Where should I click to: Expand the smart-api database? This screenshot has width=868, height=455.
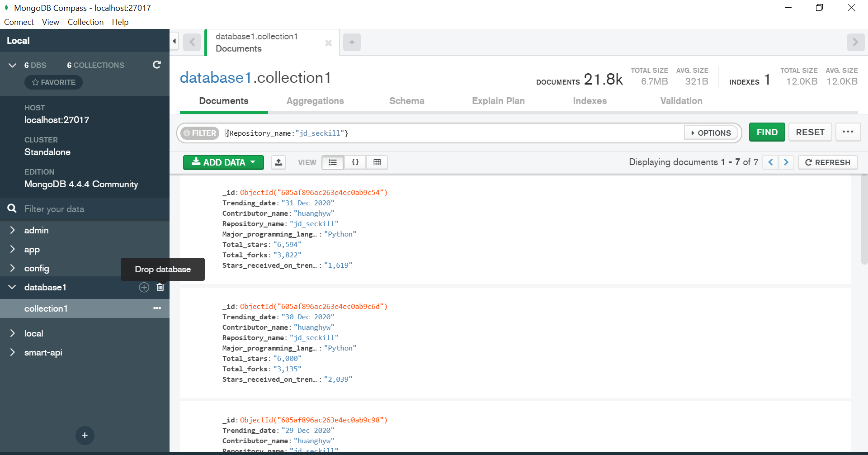13,352
